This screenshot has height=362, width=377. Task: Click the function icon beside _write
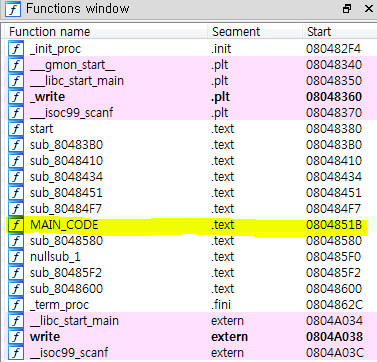pos(16,97)
